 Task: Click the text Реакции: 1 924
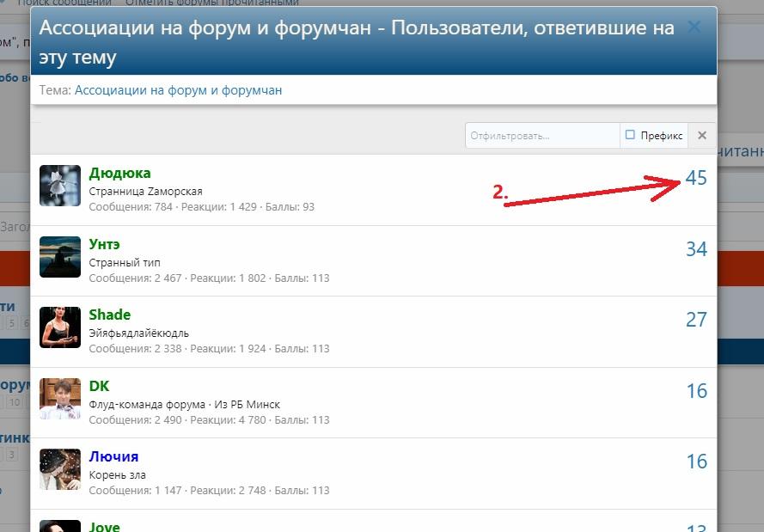click(228, 349)
